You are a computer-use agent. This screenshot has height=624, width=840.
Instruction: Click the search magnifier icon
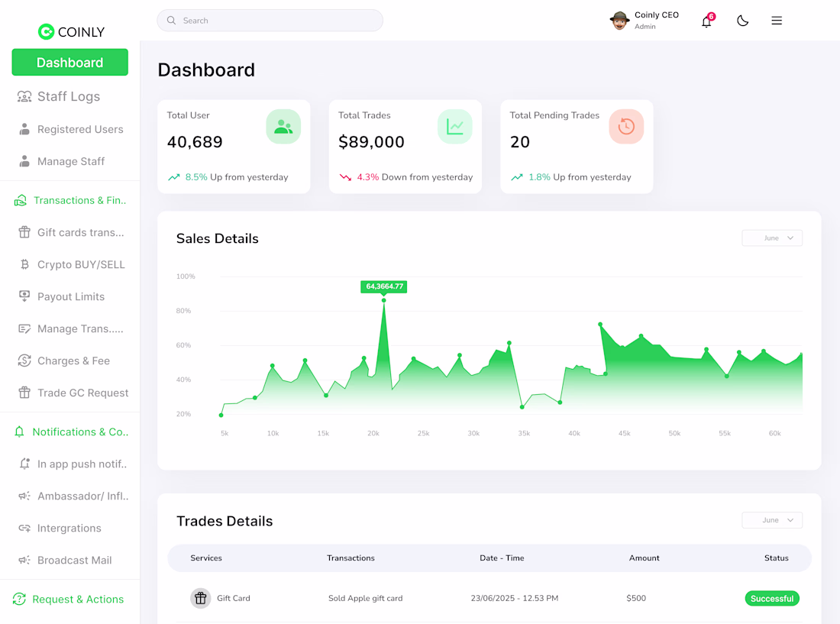click(x=171, y=21)
